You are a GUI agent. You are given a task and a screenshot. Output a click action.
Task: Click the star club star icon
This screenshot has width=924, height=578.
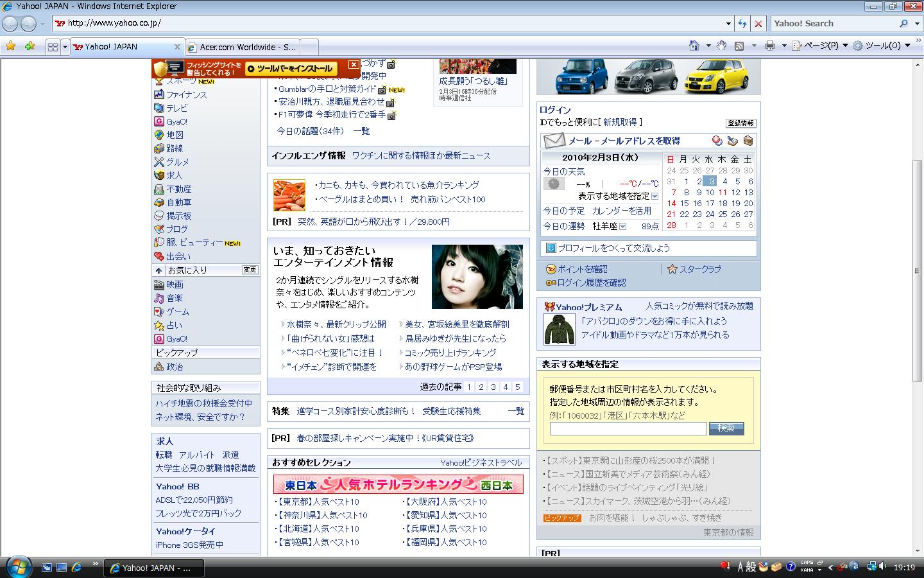click(x=672, y=269)
